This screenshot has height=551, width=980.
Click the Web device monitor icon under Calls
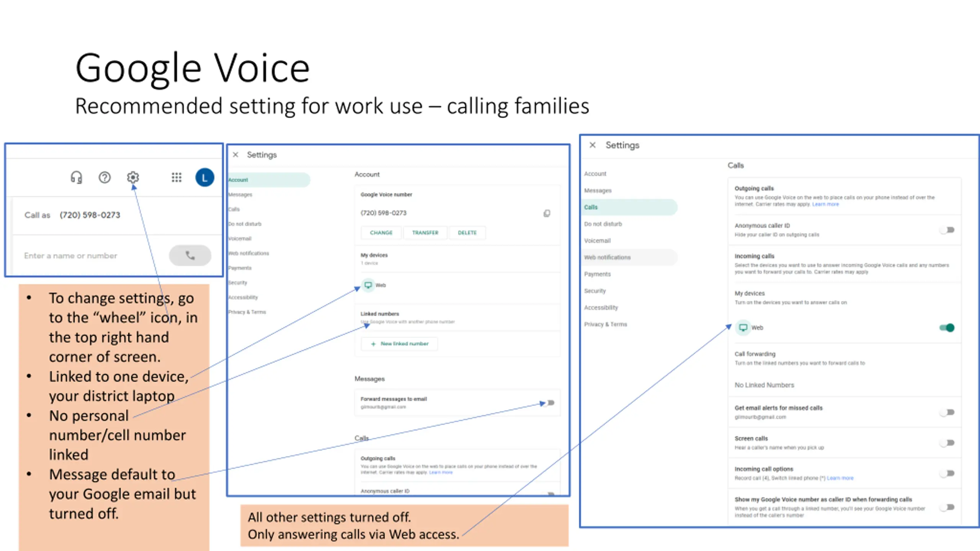[x=743, y=328]
